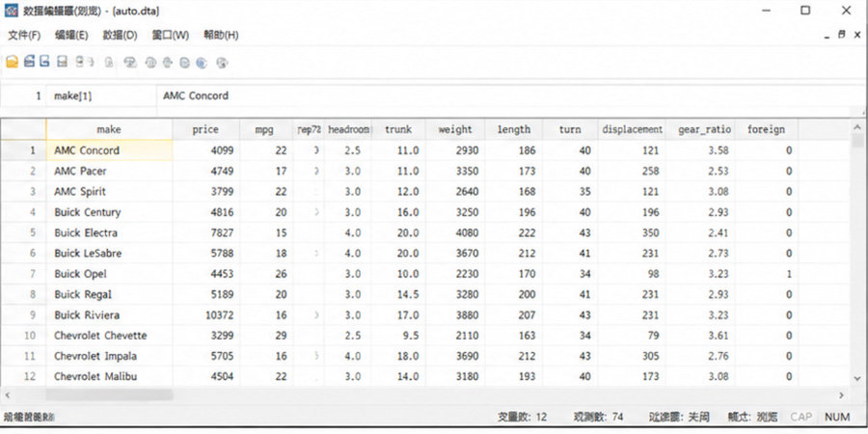Select the turn column header
Image resolution: width=868 pixels, height=434 pixels.
(570, 129)
